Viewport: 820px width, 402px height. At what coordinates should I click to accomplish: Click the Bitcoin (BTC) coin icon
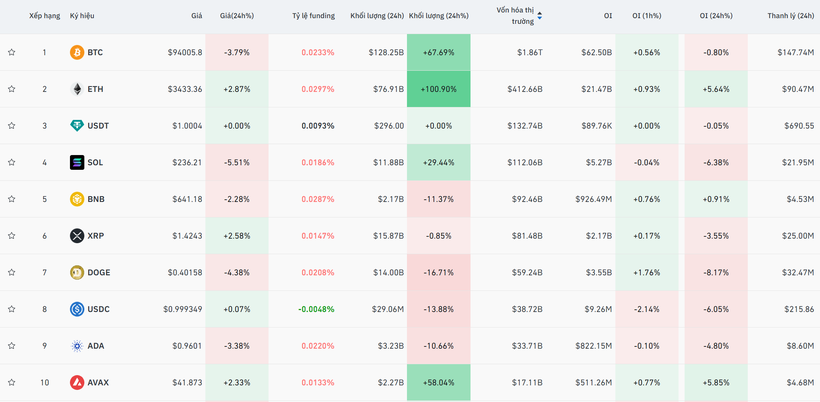click(x=77, y=52)
